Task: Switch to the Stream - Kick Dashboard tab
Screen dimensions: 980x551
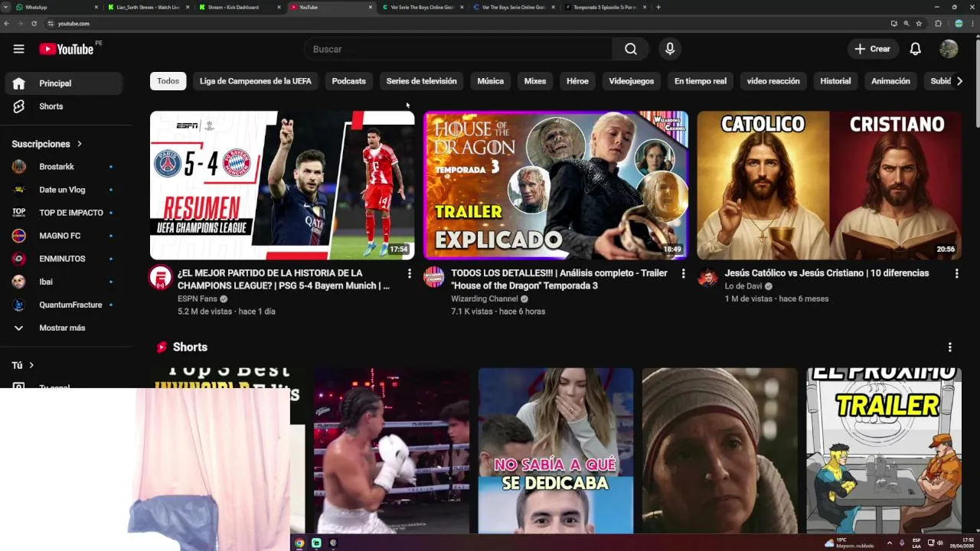Action: (238, 7)
